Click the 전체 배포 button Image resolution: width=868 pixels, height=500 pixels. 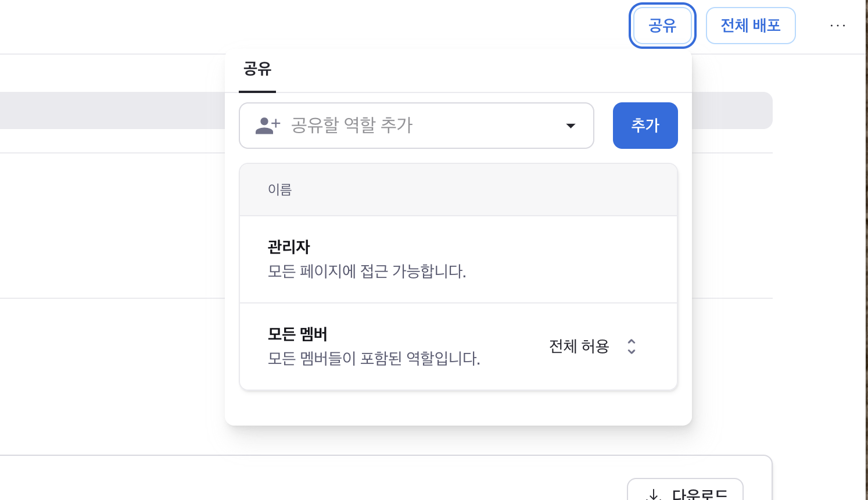751,26
